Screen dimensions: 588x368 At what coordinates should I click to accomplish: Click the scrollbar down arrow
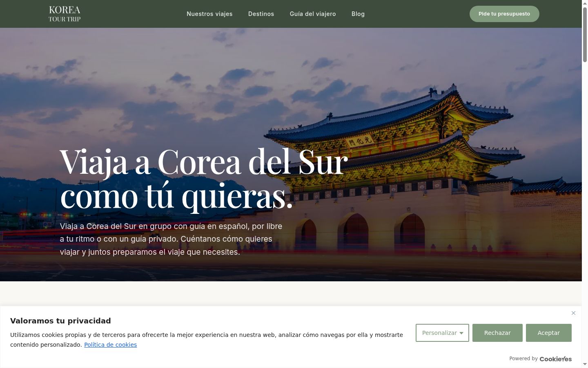click(585, 364)
